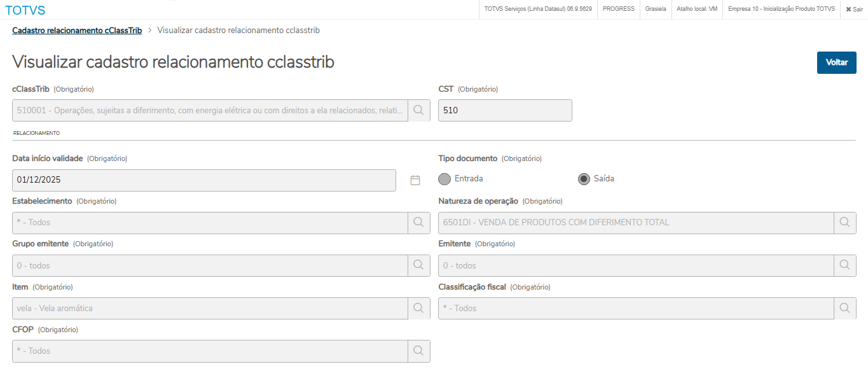Click the CST field showing 510
868x385 pixels.
[505, 110]
